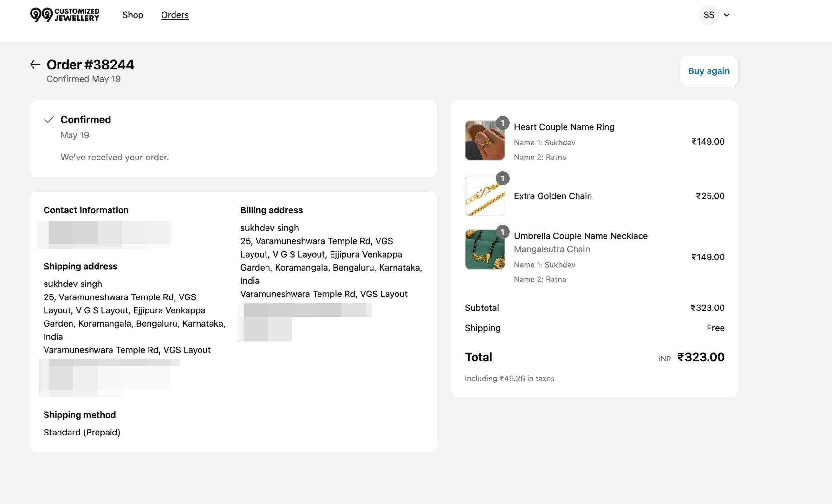Viewport: 832px width, 504px height.
Task: Click the Heart Couple Name Ring title
Action: 564,127
